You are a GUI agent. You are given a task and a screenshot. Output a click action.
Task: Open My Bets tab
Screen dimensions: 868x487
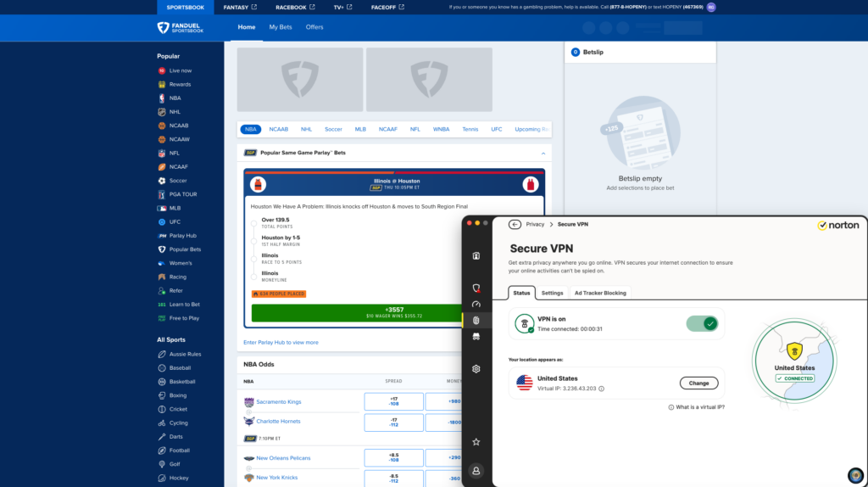(x=281, y=27)
